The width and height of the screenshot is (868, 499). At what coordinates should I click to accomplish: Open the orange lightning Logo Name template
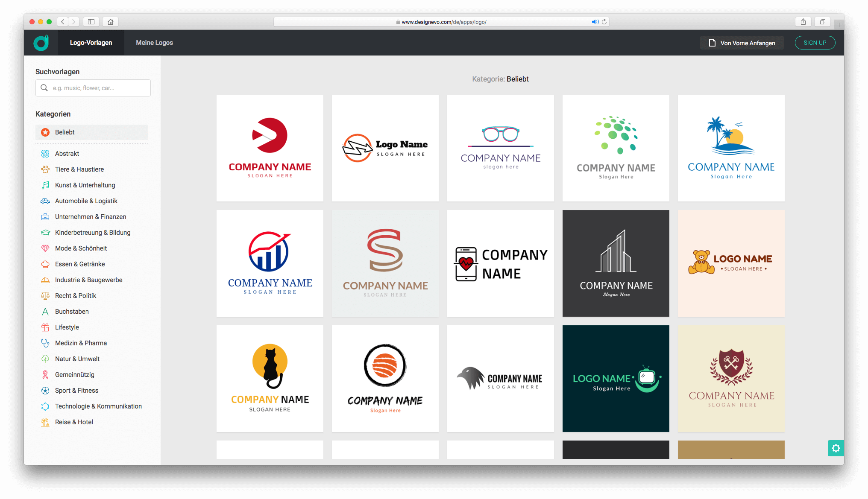(385, 148)
